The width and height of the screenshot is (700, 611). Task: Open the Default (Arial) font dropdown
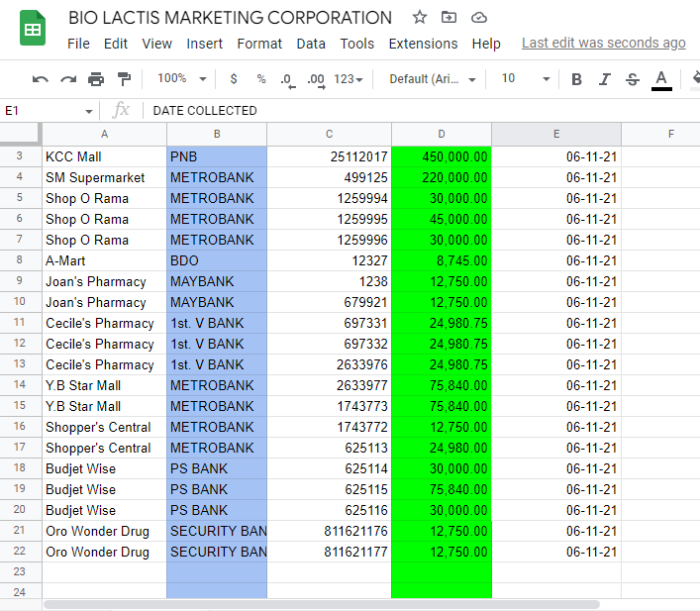click(432, 79)
